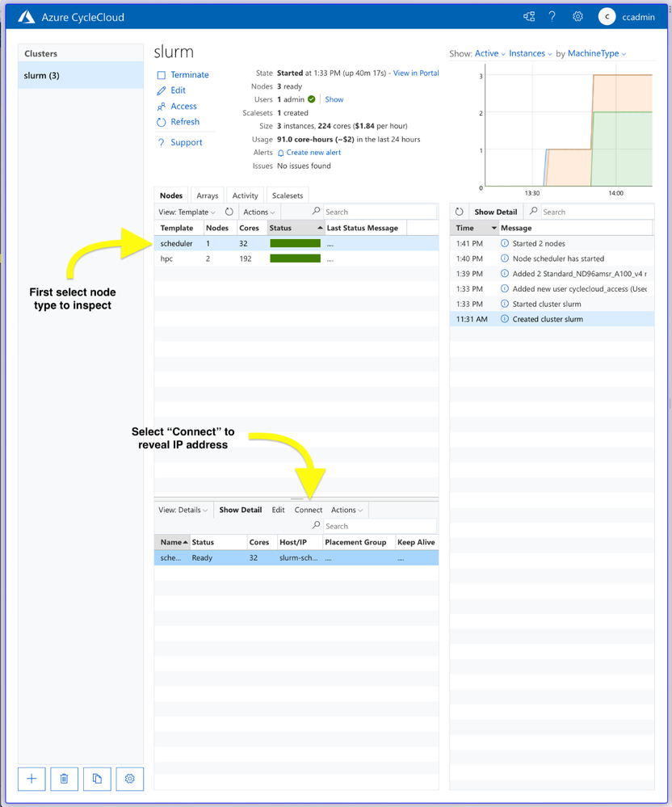The height and width of the screenshot is (807, 672).
Task: Switch to the Nodes tab
Action: click(171, 195)
